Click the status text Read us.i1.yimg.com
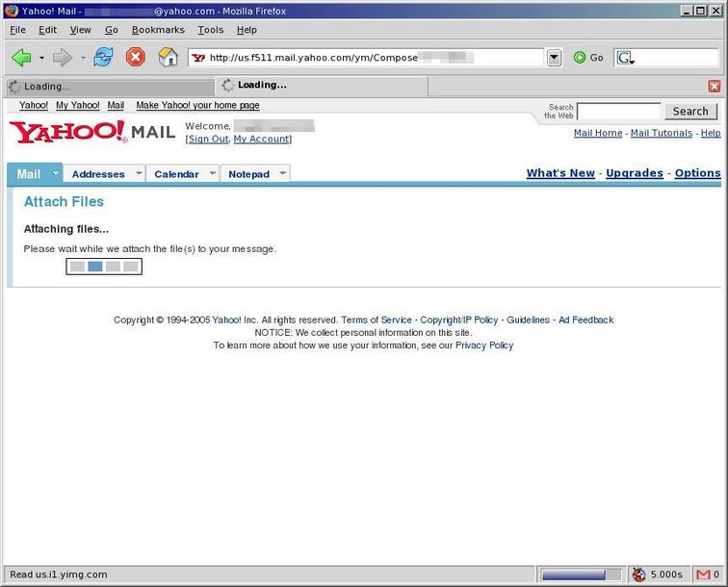 (59, 574)
